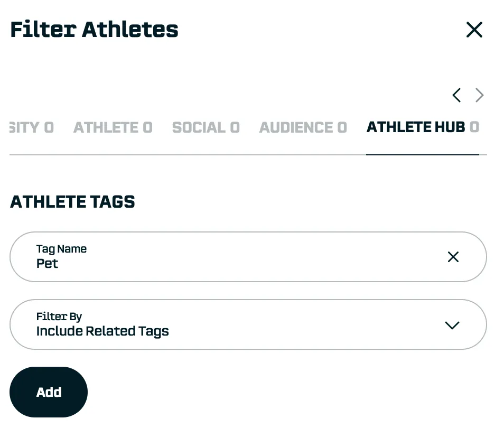The image size is (504, 437).
Task: Click the right chevron to scroll tabs forward
Action: point(479,95)
